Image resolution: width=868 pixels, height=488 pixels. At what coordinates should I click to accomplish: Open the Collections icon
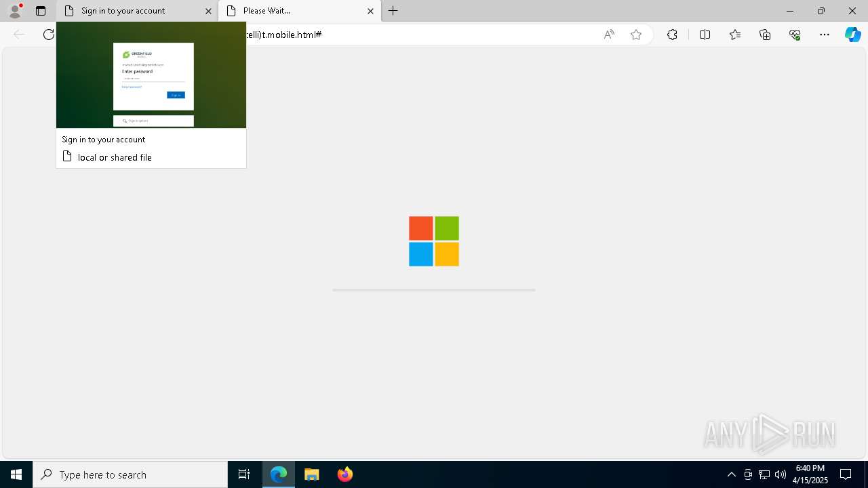click(765, 35)
